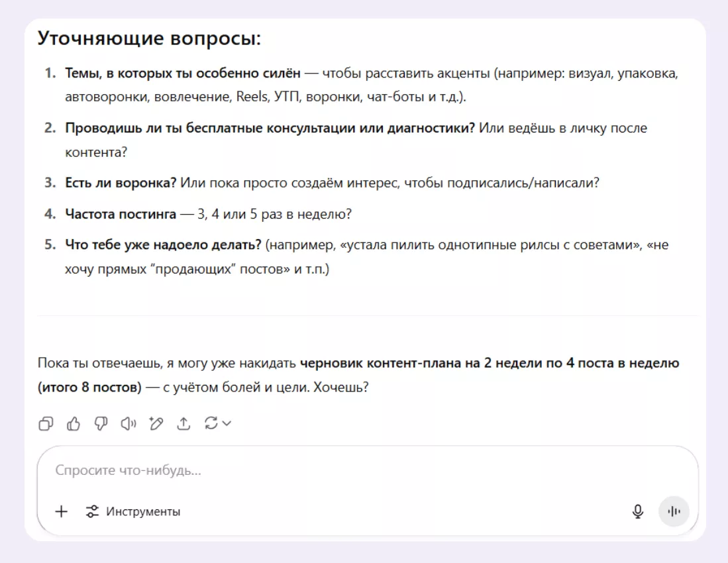Expand the regenerate options chevron

click(x=227, y=423)
